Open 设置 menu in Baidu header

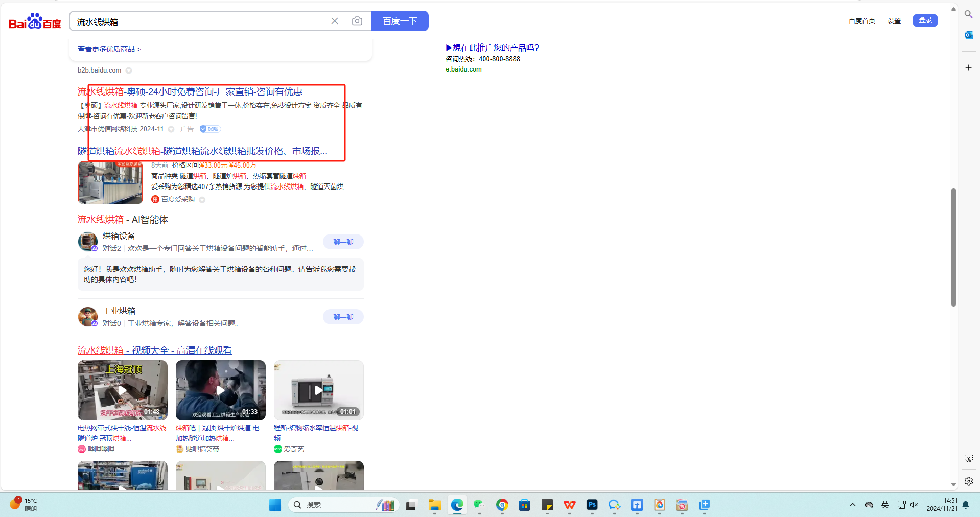point(894,21)
